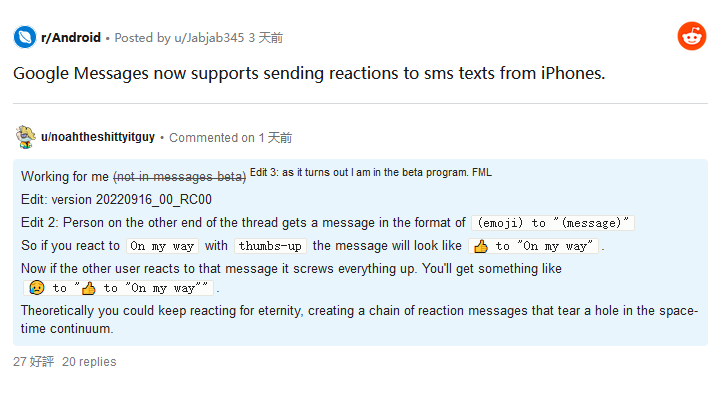View the 20 replies
The height and width of the screenshot is (417, 720).
89,362
